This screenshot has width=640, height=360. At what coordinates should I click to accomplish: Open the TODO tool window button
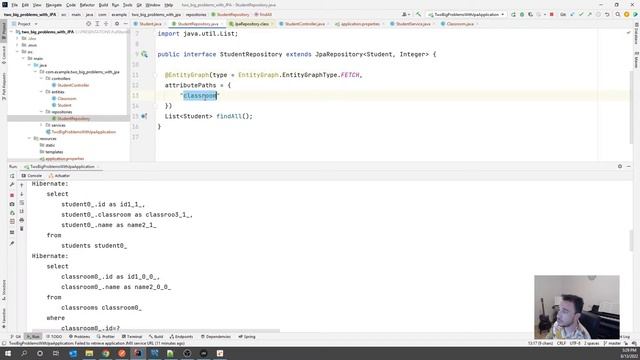coord(54,337)
